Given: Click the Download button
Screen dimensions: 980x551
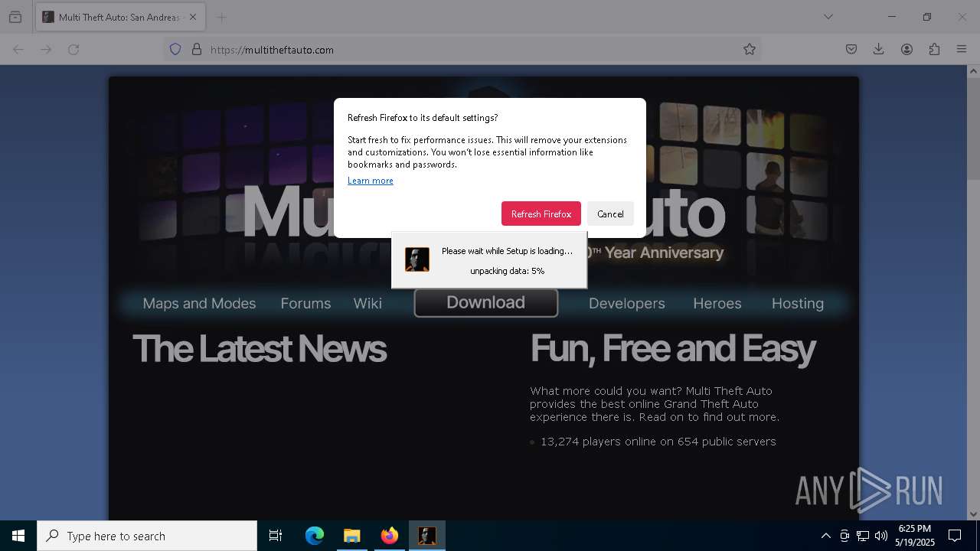Looking at the screenshot, I should [485, 302].
